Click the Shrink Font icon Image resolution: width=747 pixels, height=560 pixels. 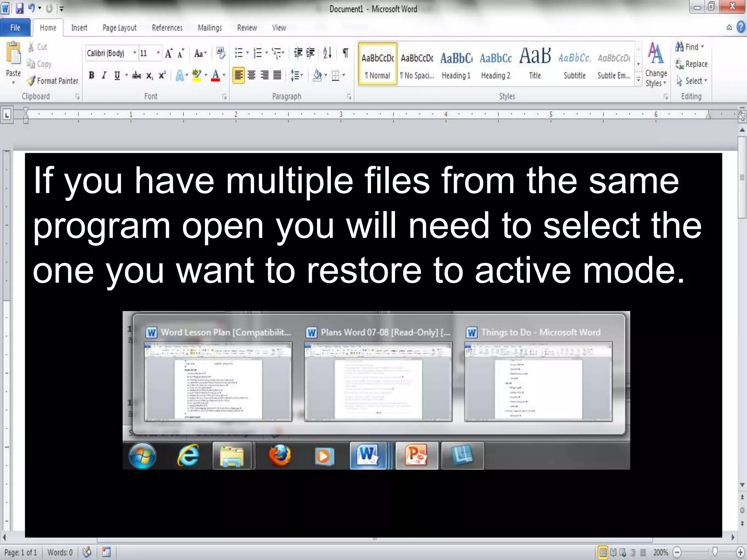pos(181,53)
